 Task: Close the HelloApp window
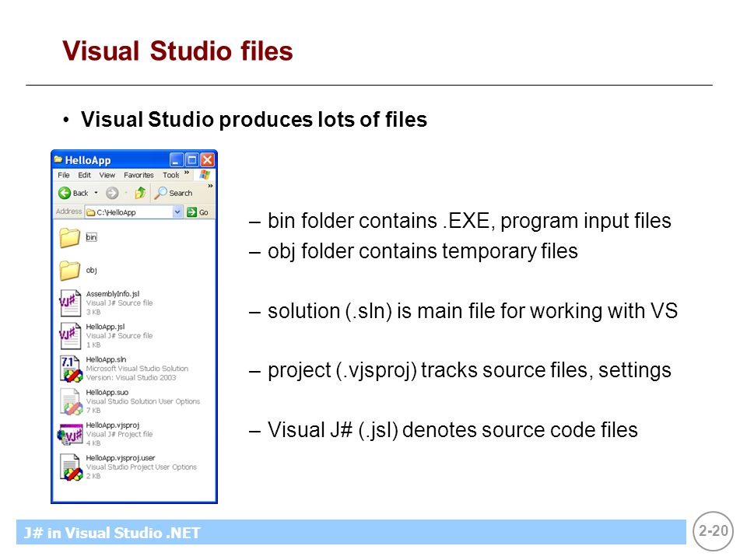pyautogui.click(x=207, y=159)
